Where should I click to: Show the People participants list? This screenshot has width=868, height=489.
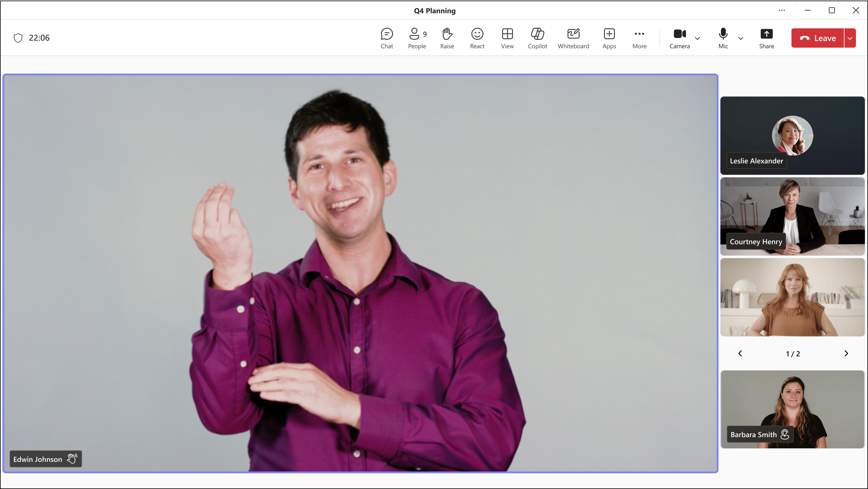coord(417,38)
